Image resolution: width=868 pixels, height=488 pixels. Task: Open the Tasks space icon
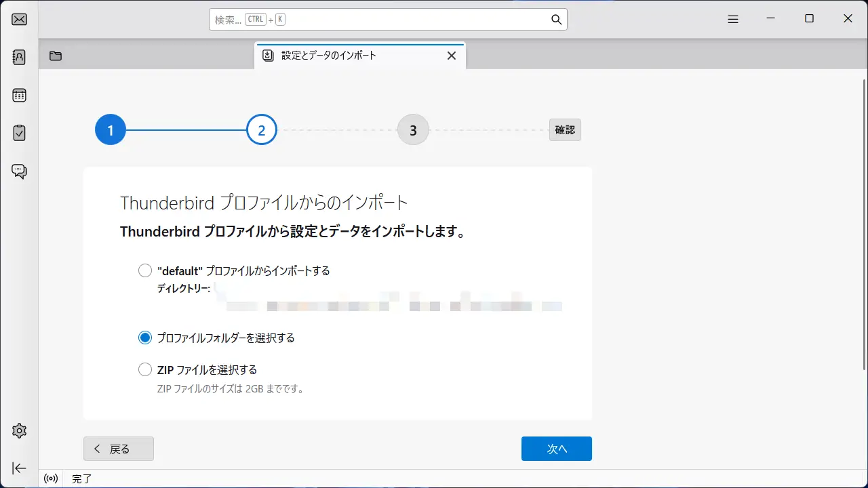(x=20, y=133)
